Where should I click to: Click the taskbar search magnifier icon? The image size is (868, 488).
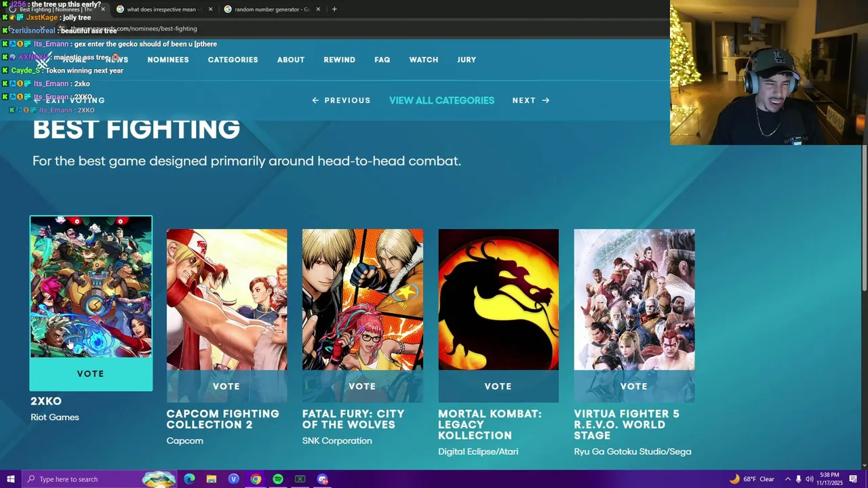[x=31, y=479]
